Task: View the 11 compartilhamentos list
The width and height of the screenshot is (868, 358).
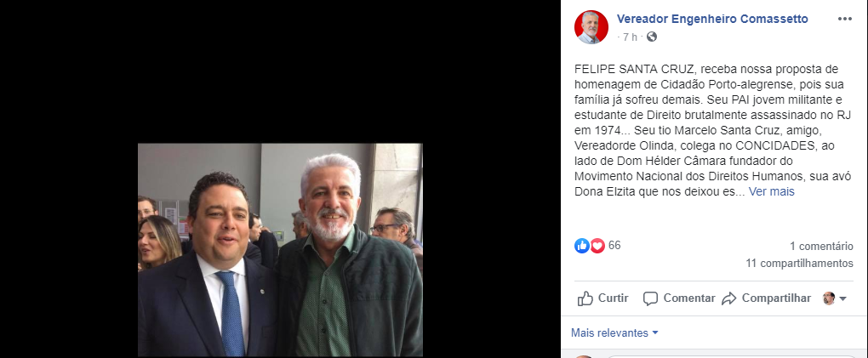Action: (799, 264)
